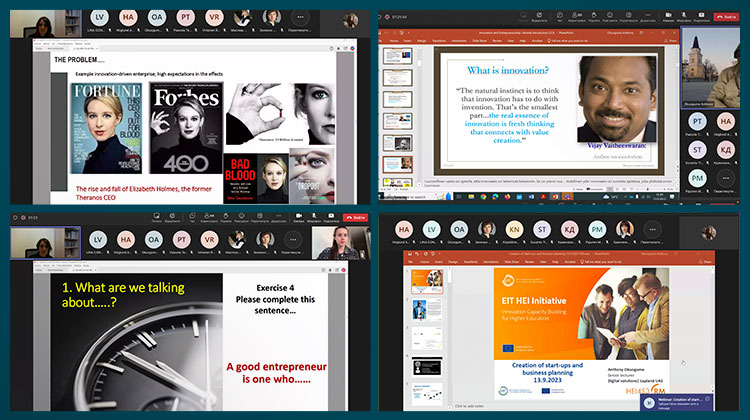Leave the bottom-left call with red button
This screenshot has height=420, width=750.
click(x=355, y=218)
